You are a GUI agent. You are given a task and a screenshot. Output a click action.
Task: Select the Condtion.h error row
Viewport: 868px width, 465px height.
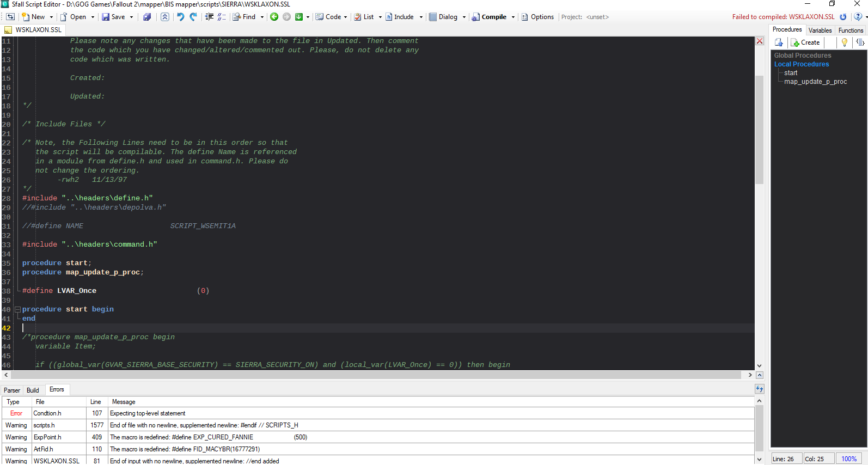pyautogui.click(x=378, y=413)
